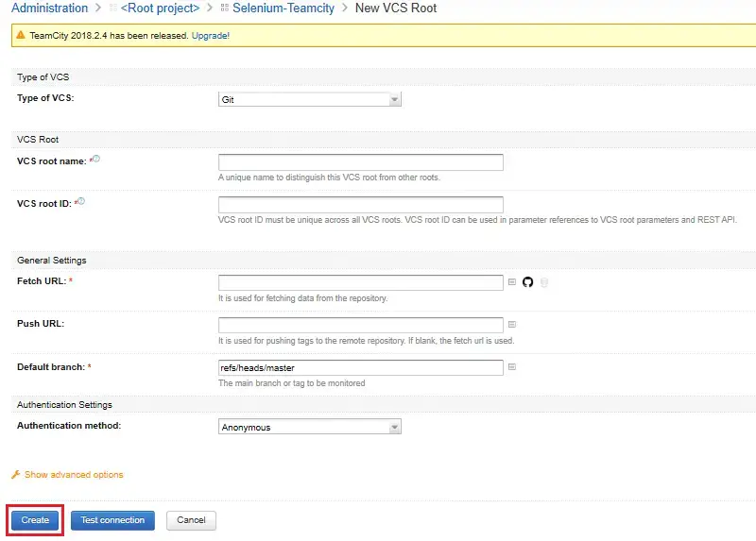Click the 'It is used for fetching data' hint text
Image resolution: width=756 pixels, height=541 pixels.
point(302,298)
